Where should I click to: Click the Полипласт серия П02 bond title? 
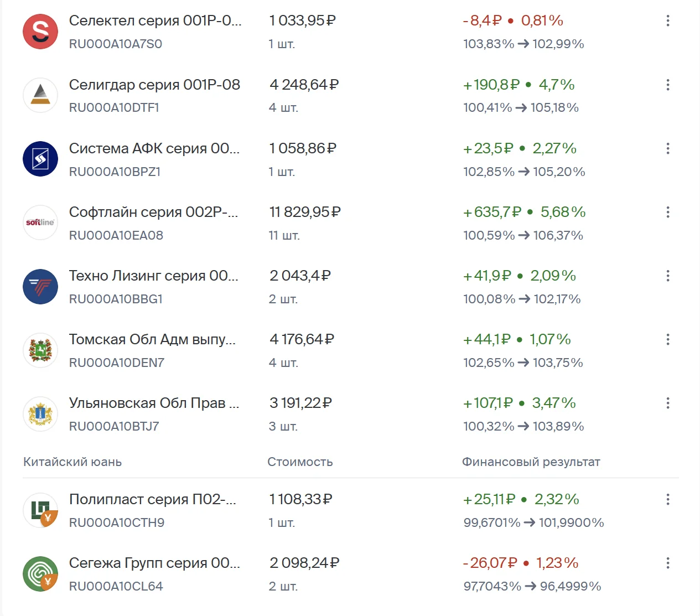click(x=153, y=499)
